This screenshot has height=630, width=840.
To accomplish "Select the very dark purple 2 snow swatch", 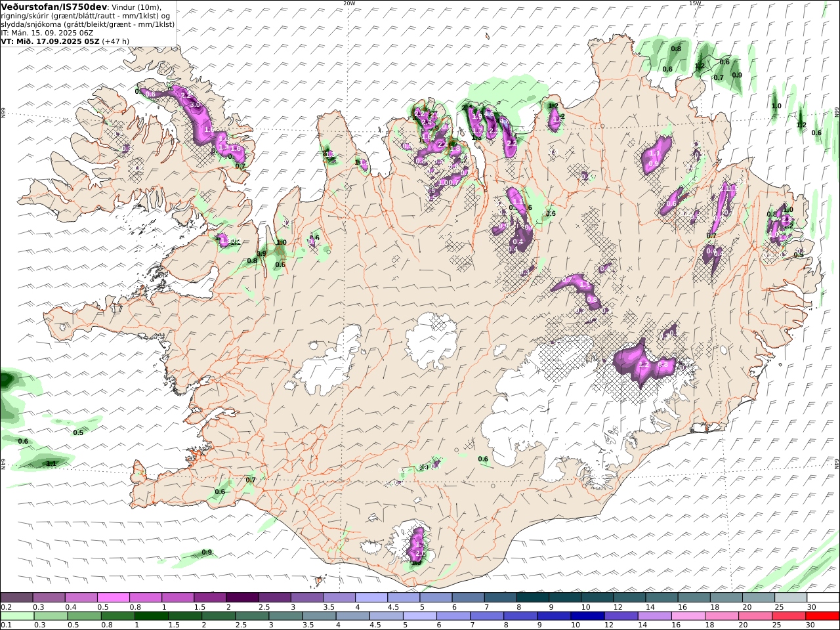I will click(x=241, y=597).
